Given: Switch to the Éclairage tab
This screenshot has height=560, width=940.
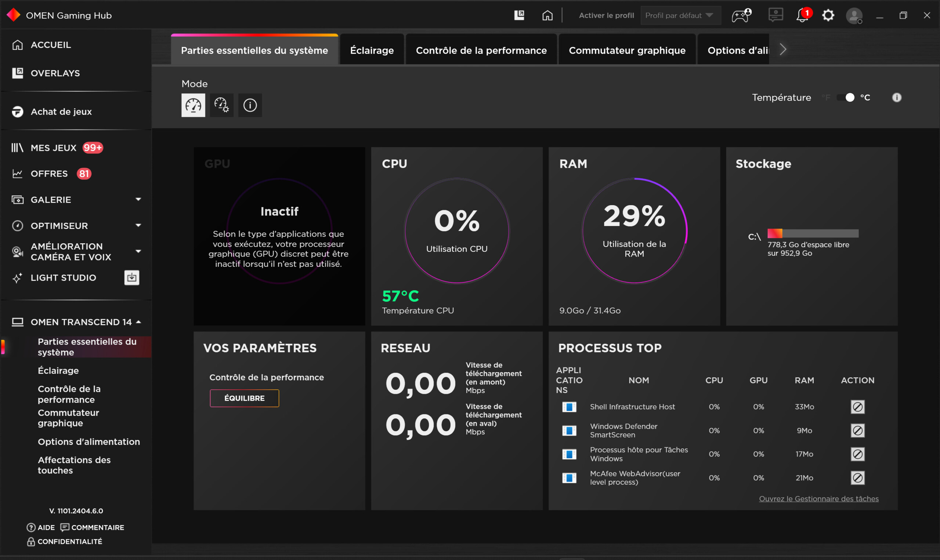Looking at the screenshot, I should coord(372,50).
